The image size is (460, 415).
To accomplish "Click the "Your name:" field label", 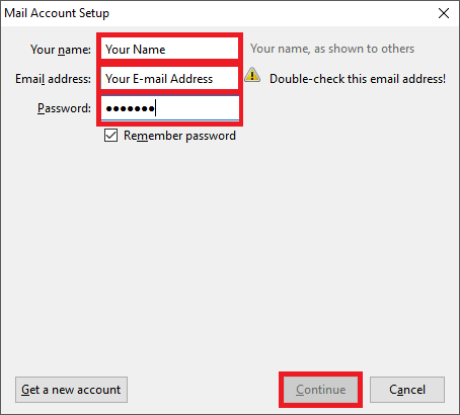I will pyautogui.click(x=60, y=50).
